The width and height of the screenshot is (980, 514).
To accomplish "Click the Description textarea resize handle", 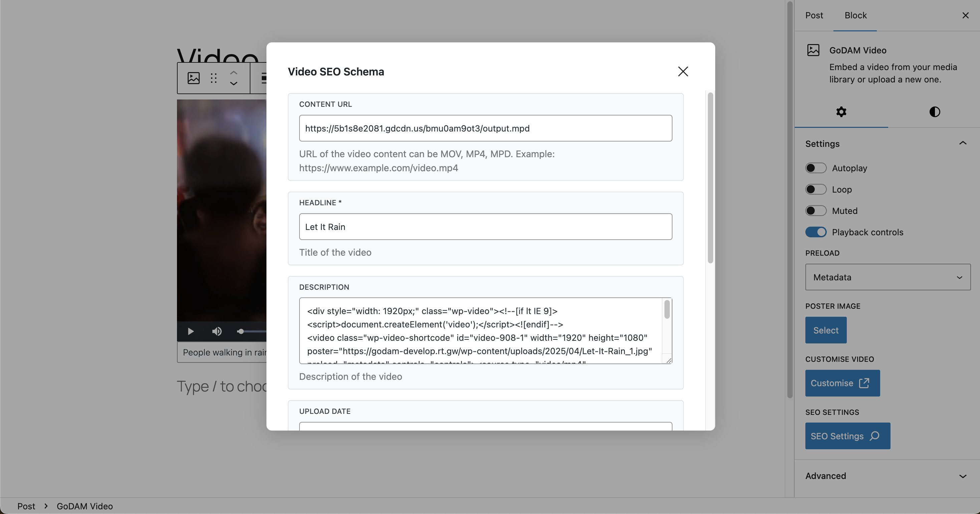I will coord(669,360).
